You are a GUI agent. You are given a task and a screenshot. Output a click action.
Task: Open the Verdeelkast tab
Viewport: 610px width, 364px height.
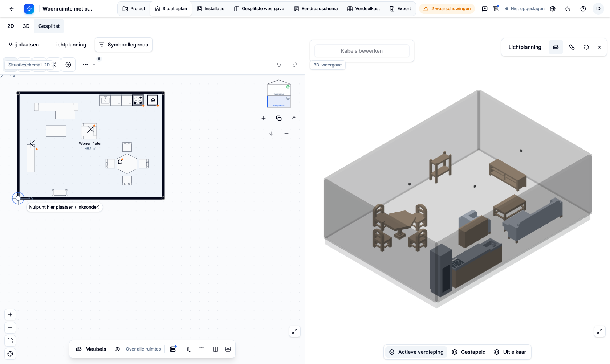pyautogui.click(x=363, y=9)
